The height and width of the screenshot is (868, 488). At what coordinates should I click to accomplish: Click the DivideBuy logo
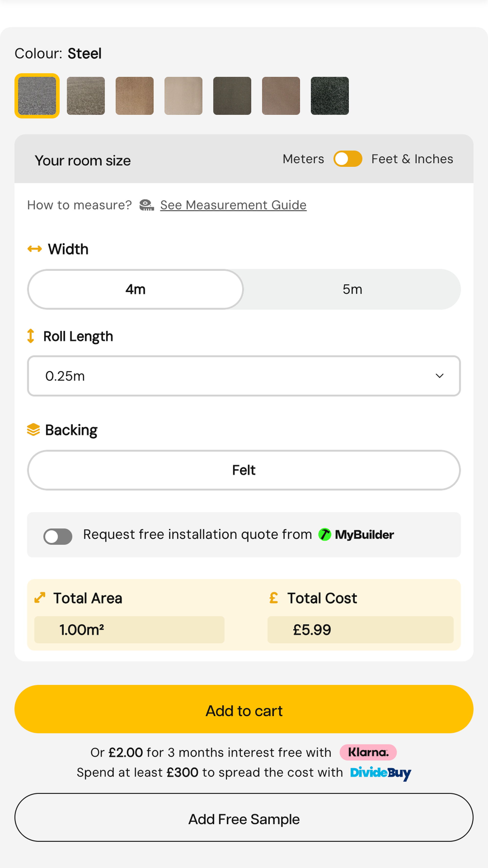[x=381, y=773]
